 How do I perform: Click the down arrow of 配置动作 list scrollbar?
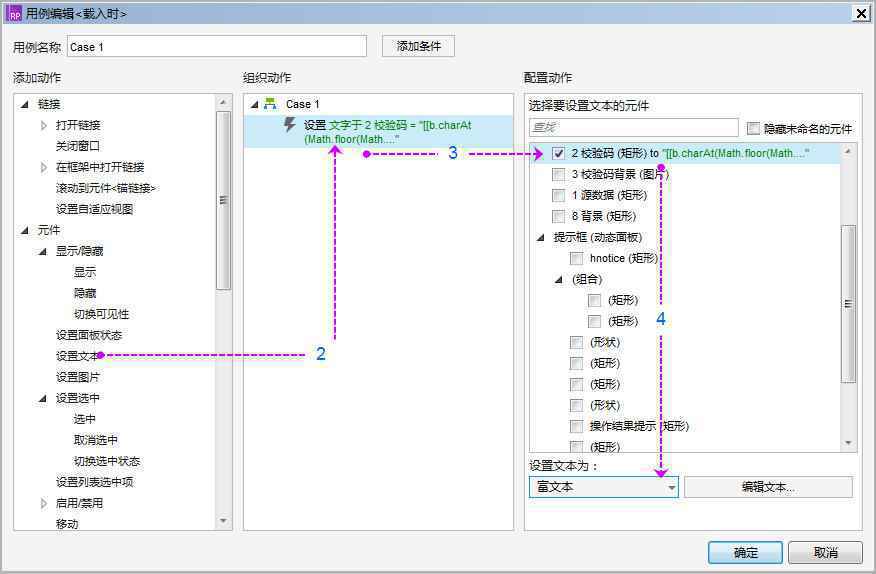point(848,443)
